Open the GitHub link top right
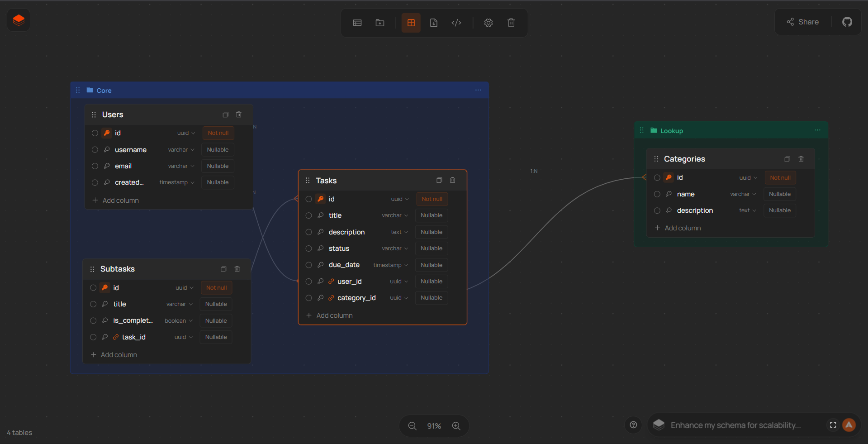Screen dimensions: 868x444 tap(847, 21)
